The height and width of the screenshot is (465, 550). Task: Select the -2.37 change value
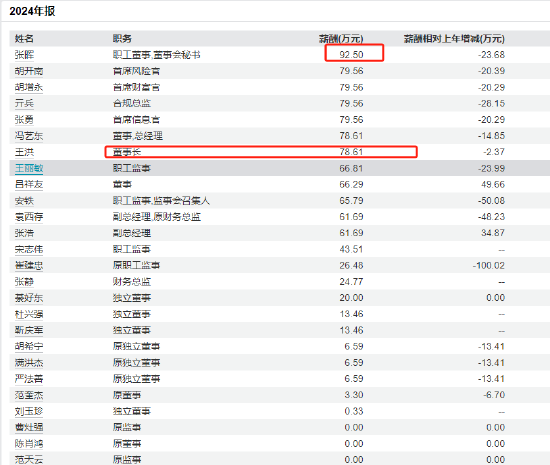pyautogui.click(x=494, y=152)
